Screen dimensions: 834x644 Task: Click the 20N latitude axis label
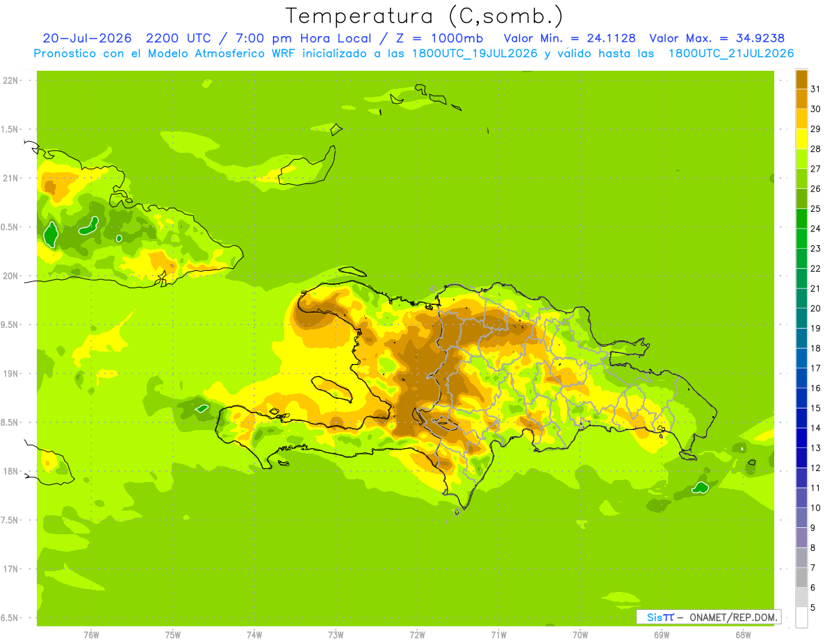pos(10,276)
